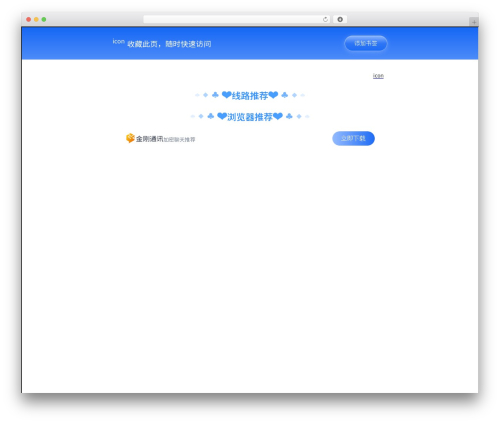
Task: Click the add bookmark button in blue banner
Action: pos(366,43)
